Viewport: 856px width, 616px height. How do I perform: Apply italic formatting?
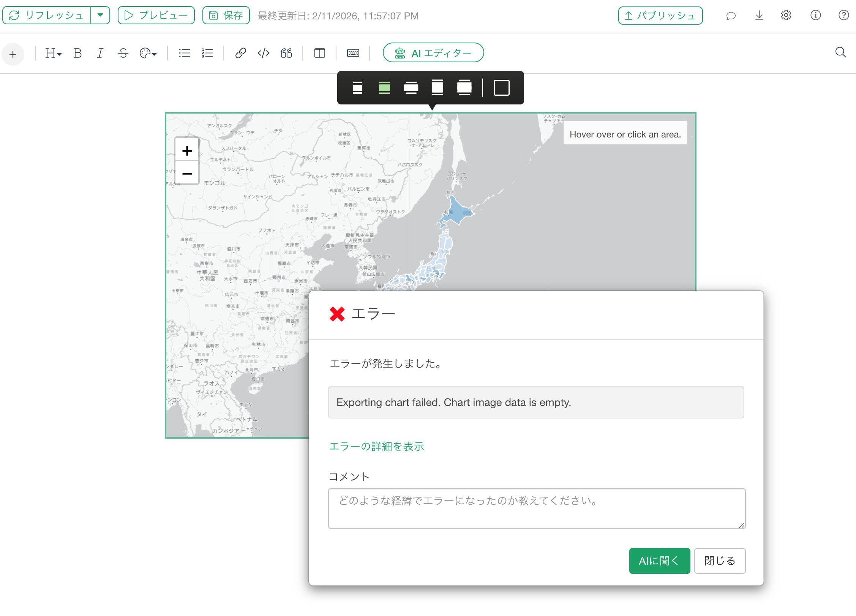click(x=100, y=53)
